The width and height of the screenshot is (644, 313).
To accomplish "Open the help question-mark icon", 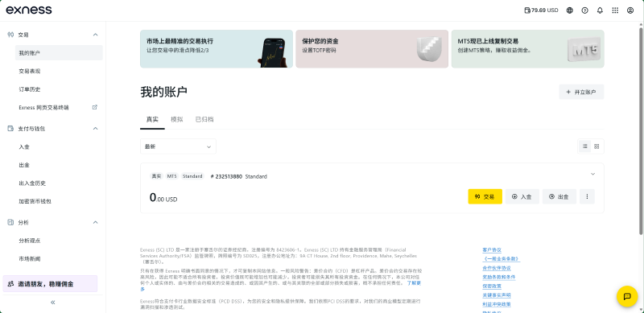I will 585,10.
